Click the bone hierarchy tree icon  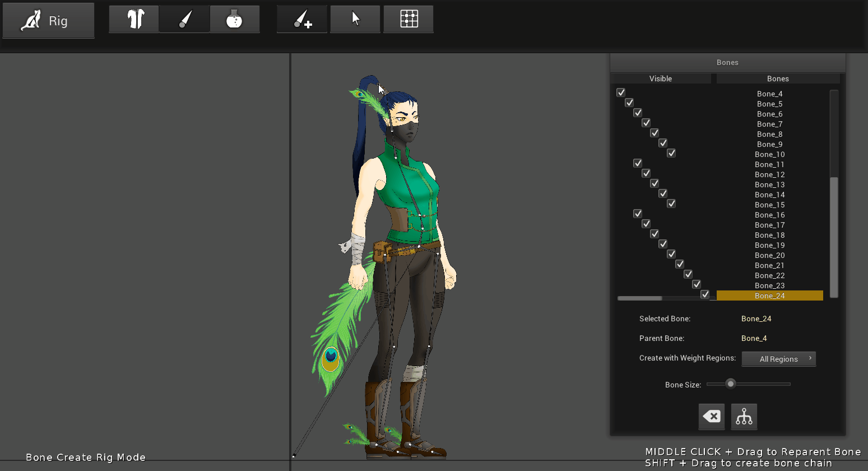click(x=744, y=417)
